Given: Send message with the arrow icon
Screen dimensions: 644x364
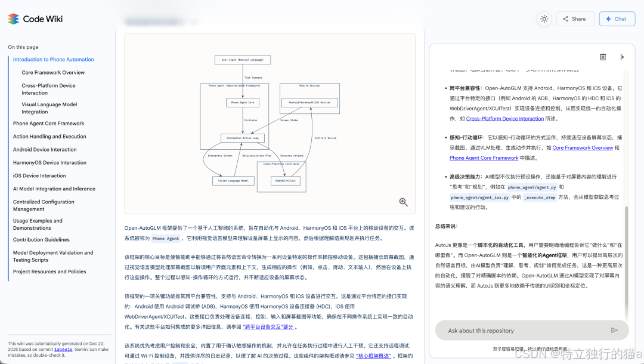Looking at the screenshot, I should click(x=614, y=331).
